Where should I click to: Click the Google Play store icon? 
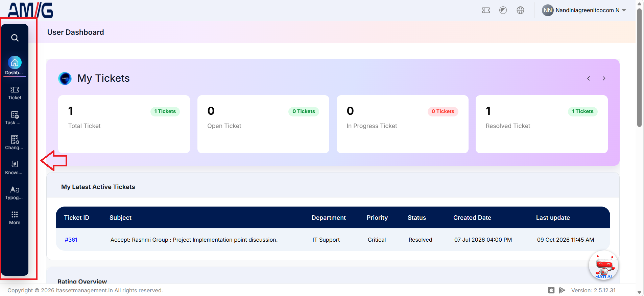click(562, 290)
